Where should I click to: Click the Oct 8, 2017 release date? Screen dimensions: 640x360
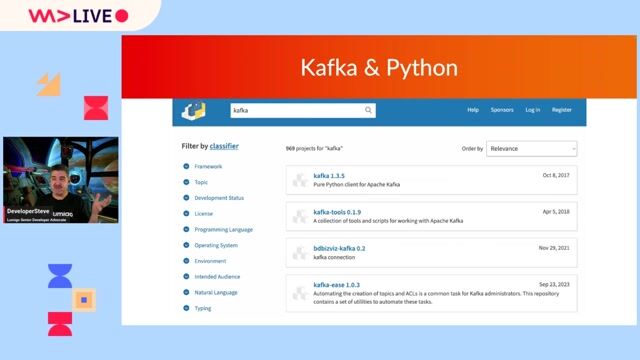tap(556, 175)
